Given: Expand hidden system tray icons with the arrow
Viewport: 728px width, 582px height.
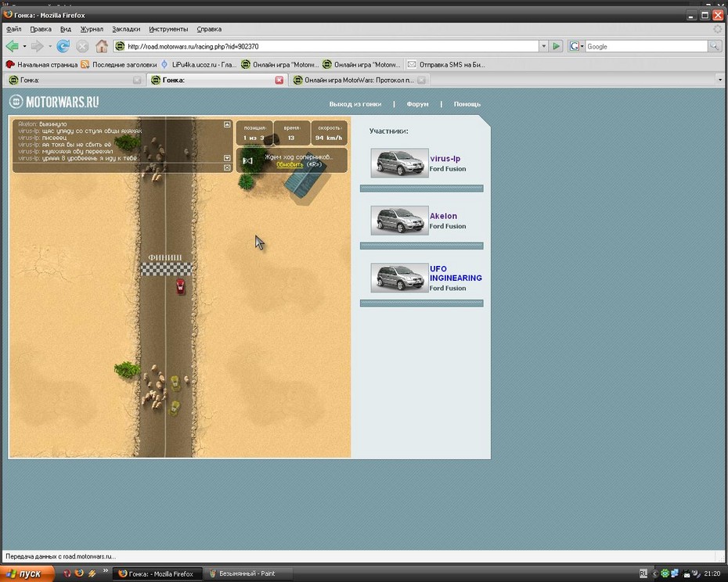Looking at the screenshot, I should coord(655,573).
